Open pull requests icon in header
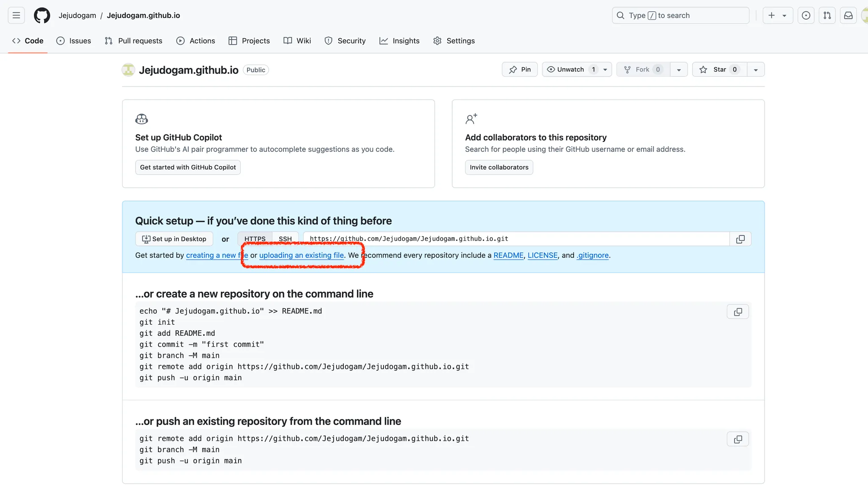 point(827,15)
